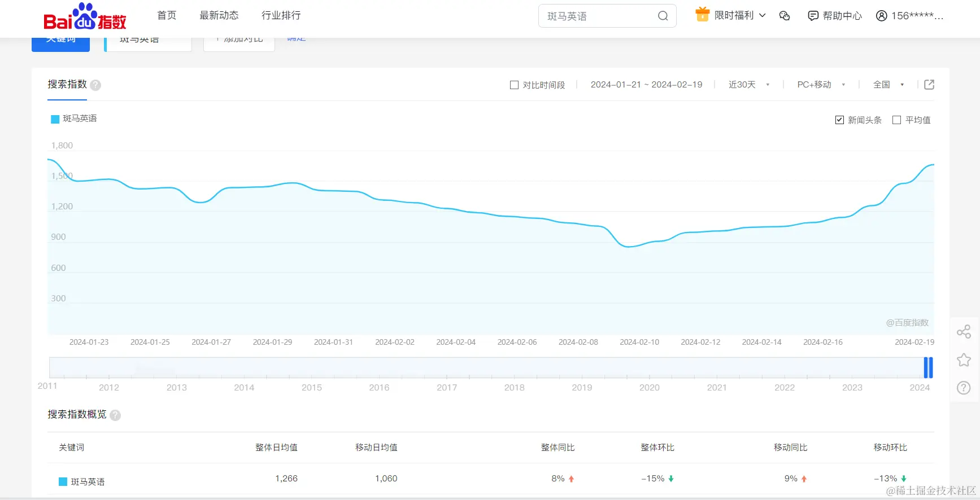Click help icon beside 搜索指数 title
This screenshot has width=980, height=500.
95,85
